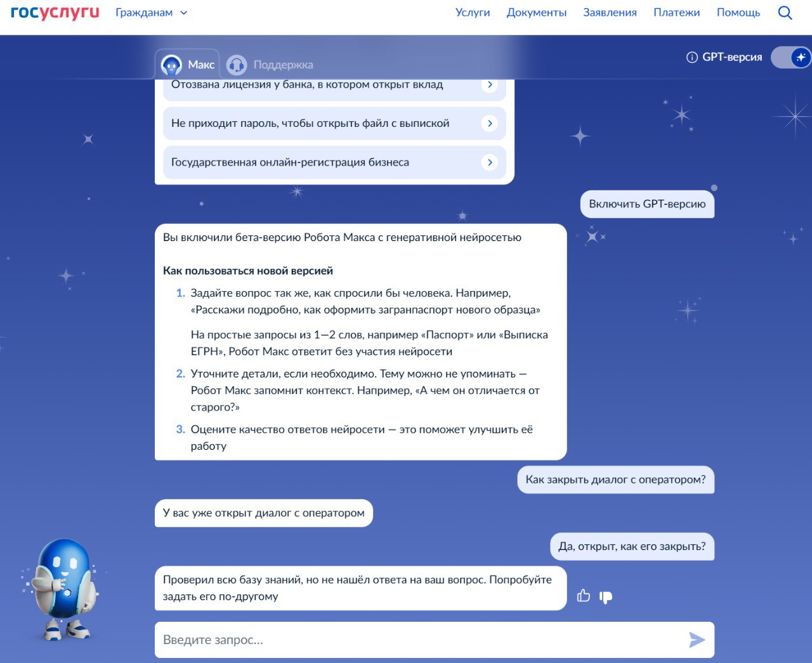Click the Введите запрос input field

click(435, 640)
